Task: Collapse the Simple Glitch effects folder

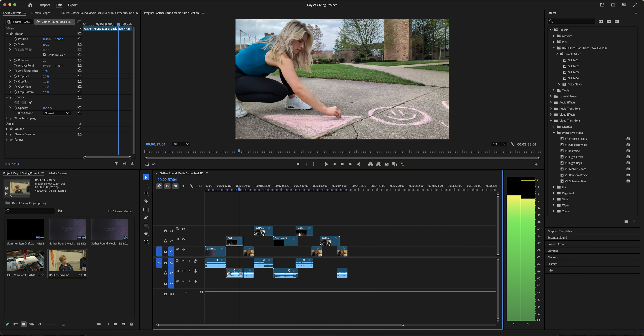Action: click(557, 54)
